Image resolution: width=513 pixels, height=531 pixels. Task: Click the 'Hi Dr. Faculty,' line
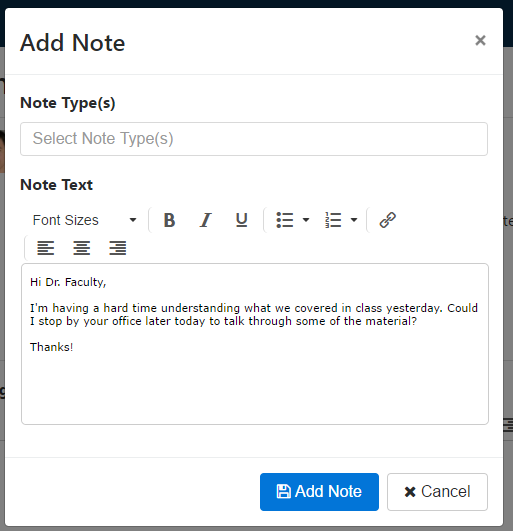[68, 282]
